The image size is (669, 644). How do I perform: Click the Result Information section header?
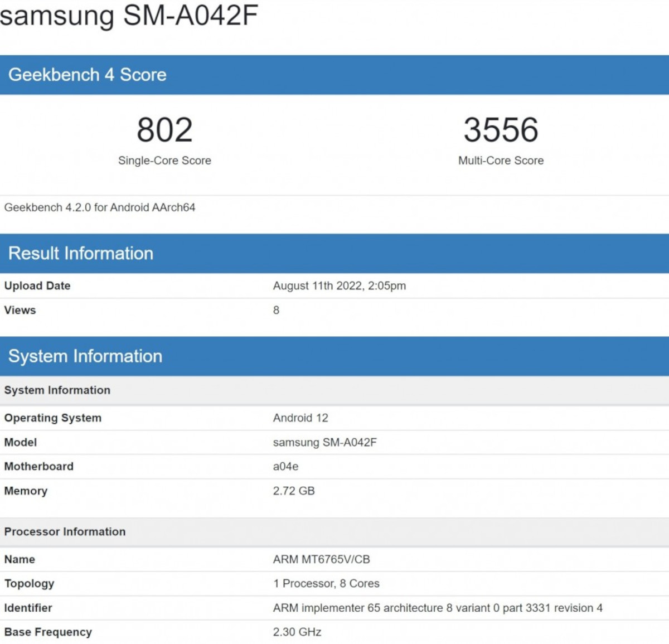(x=81, y=253)
